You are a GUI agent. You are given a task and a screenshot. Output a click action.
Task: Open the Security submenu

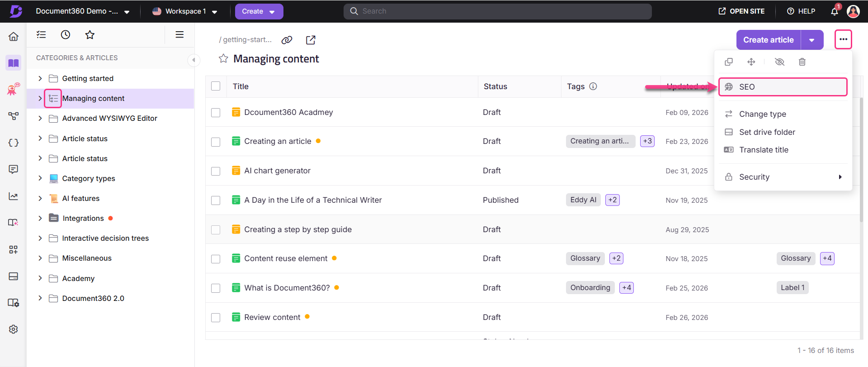click(x=783, y=177)
